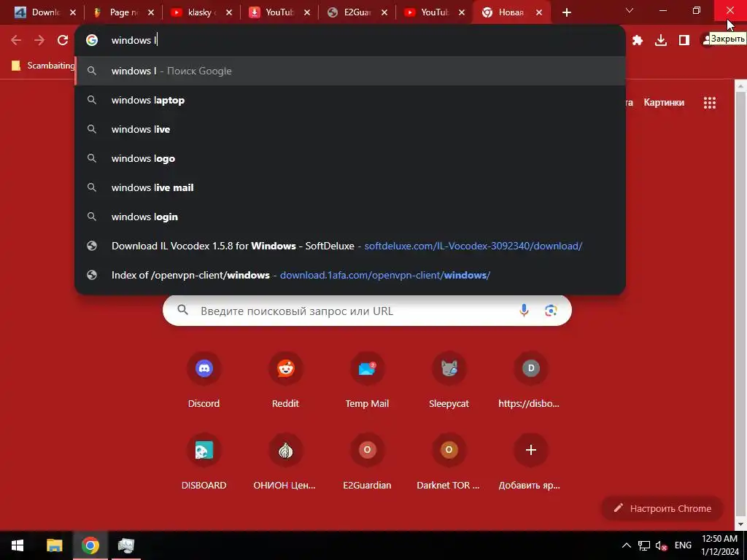The image size is (747, 560).
Task: Switch to the last YouTub tab
Action: (x=433, y=12)
